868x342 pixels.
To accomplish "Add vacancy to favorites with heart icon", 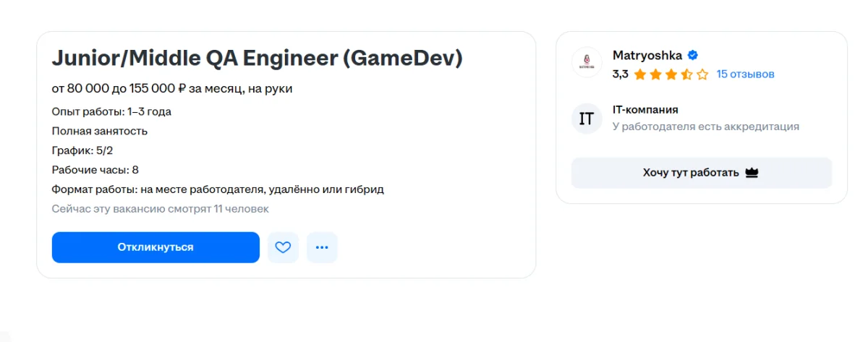I will tap(283, 247).
